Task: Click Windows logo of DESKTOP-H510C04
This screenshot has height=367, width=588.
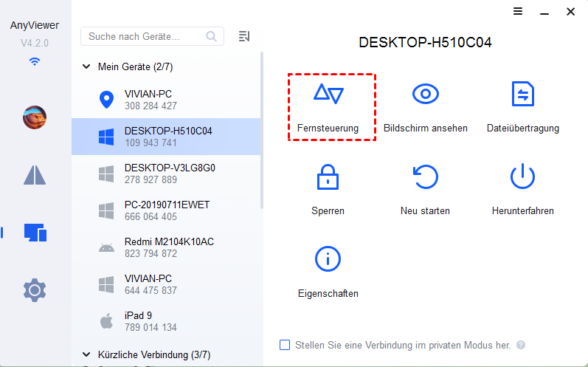Action: pyautogui.click(x=106, y=137)
